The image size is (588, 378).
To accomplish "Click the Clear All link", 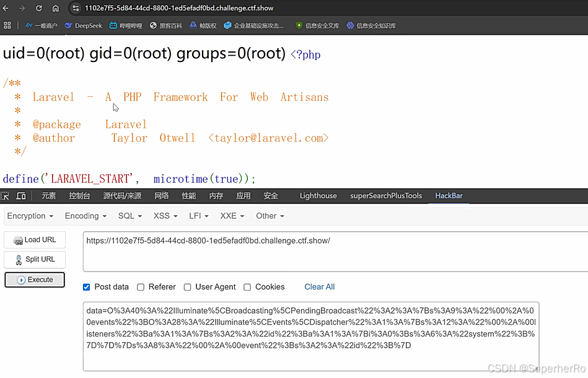I will (x=320, y=287).
